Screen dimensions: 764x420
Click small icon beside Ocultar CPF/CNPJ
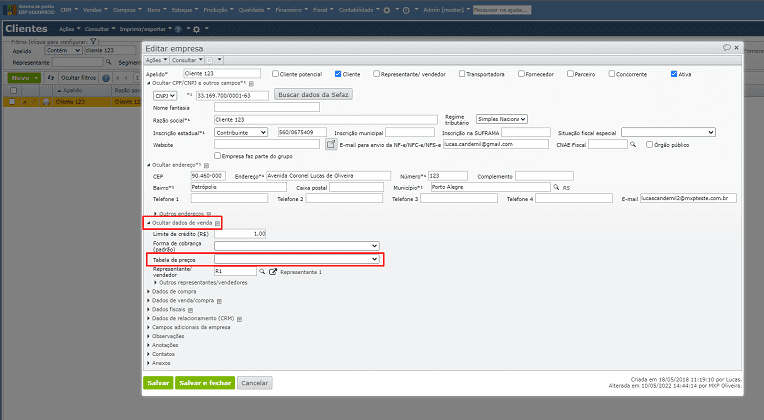[251, 84]
